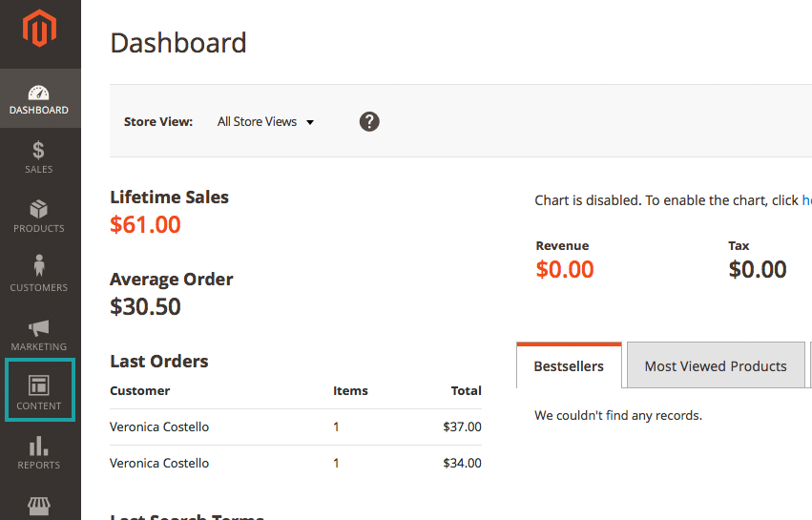This screenshot has width=812, height=520.
Task: Open the Reports bar-chart icon
Action: coord(39,446)
